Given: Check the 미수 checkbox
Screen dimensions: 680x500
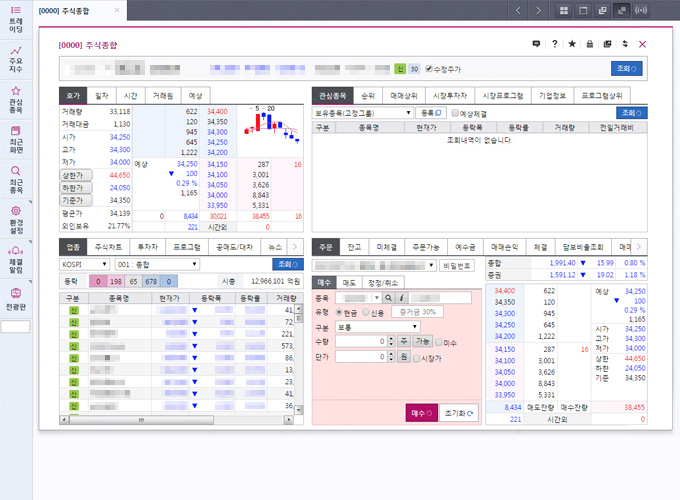Looking at the screenshot, I should click(439, 343).
